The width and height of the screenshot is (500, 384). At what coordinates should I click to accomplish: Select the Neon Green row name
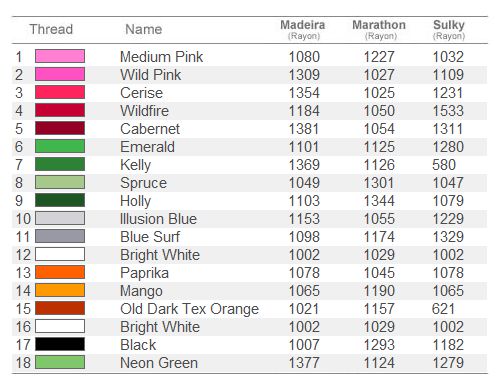pyautogui.click(x=159, y=363)
